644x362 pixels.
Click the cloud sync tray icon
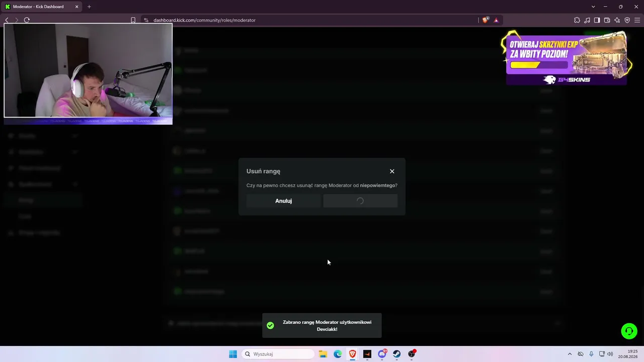coord(581,354)
